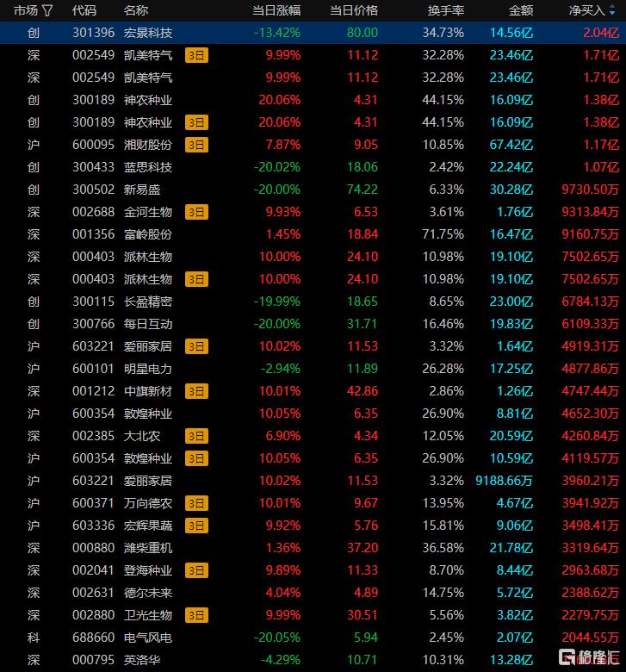Click the 3日 badge beside 万向德农

point(196,503)
